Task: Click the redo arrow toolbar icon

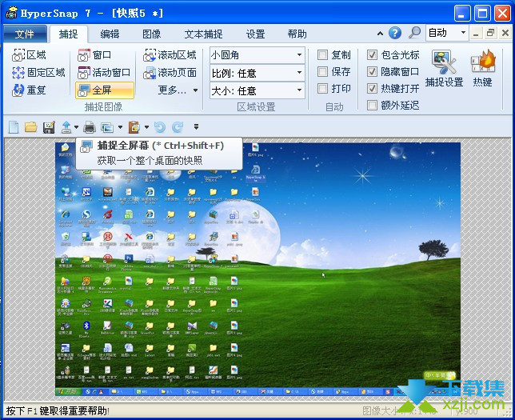Action: (178, 127)
